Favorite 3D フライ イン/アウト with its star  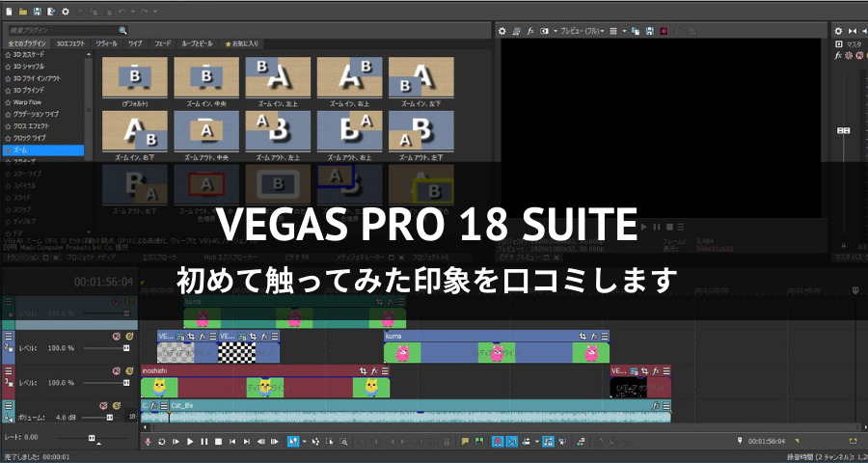(x=8, y=78)
